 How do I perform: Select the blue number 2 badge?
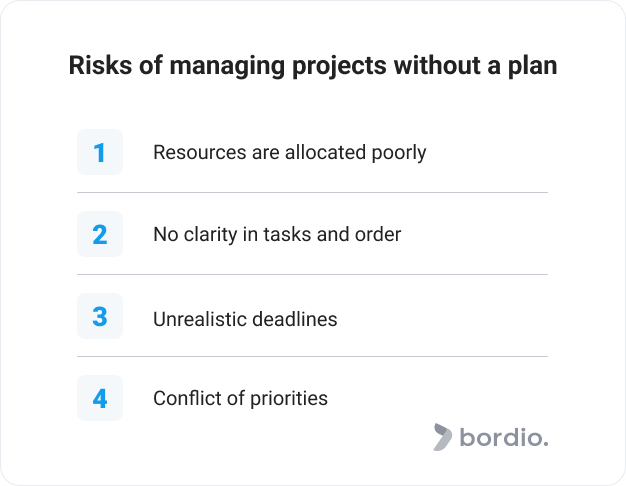[x=100, y=234]
